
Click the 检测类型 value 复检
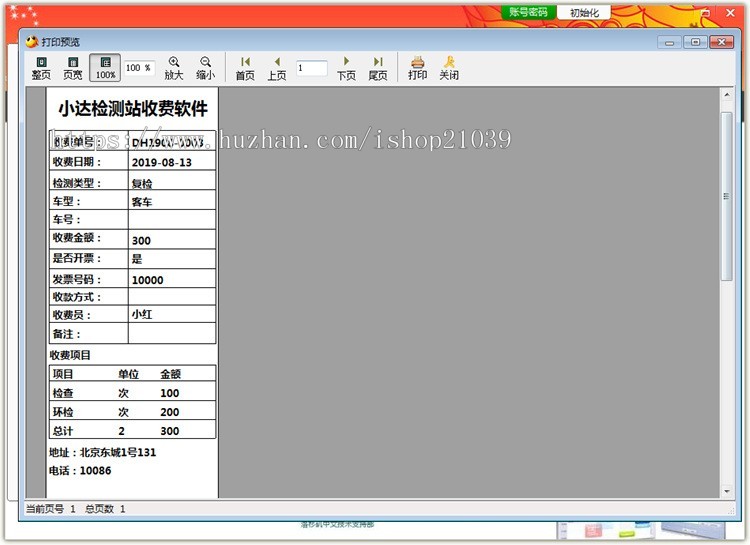point(142,184)
